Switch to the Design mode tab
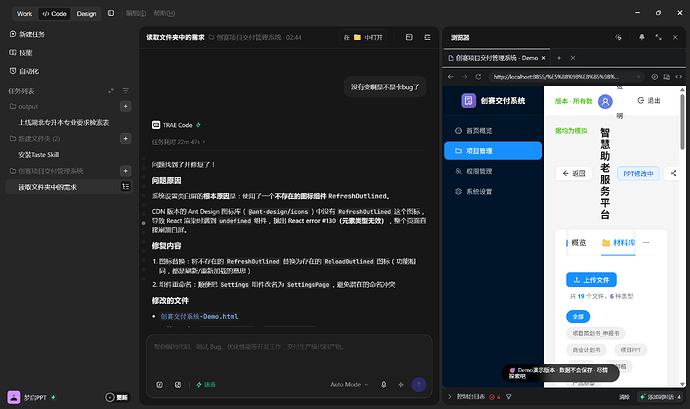Screen dimensions: 690x409 pos(86,14)
